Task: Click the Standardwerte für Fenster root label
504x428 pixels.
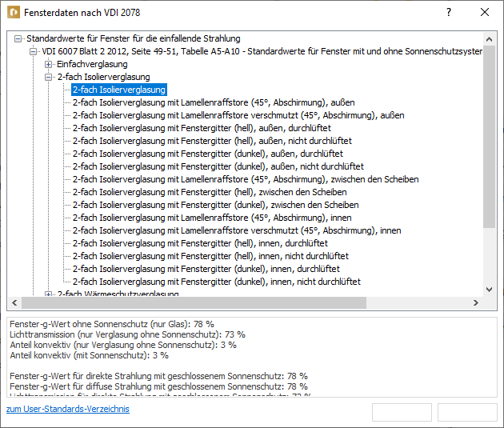Action: click(134, 38)
